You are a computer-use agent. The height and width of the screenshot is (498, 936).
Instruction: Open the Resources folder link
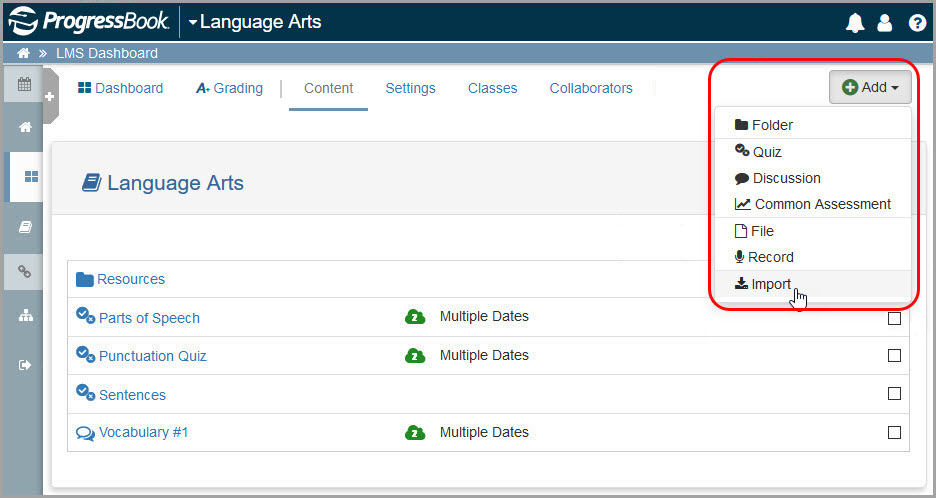pyautogui.click(x=131, y=279)
